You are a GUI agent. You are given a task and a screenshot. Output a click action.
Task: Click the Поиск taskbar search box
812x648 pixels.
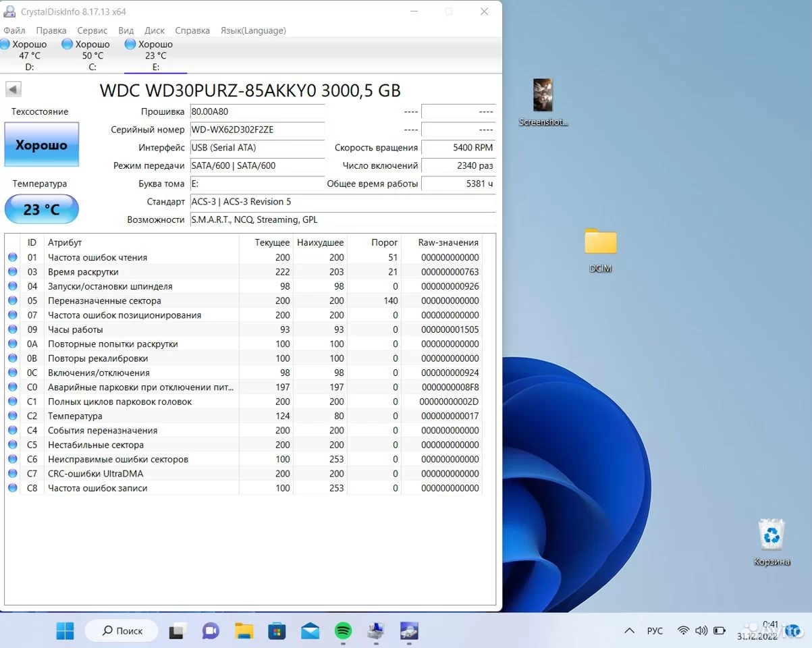pyautogui.click(x=121, y=631)
